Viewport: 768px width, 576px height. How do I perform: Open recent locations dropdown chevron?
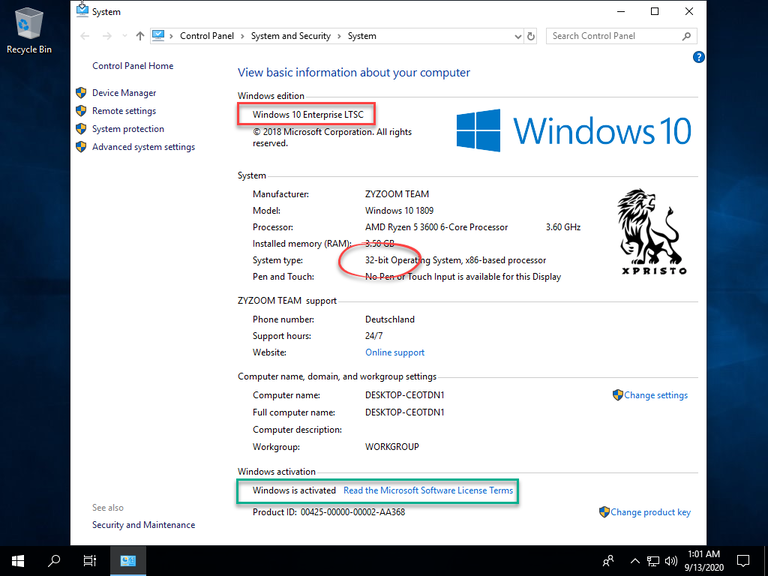pyautogui.click(x=124, y=36)
